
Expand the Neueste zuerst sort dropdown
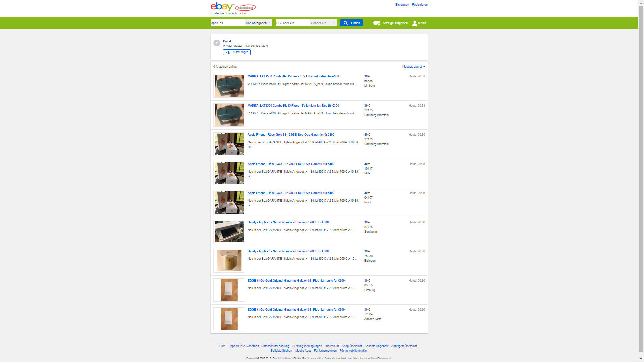[x=413, y=67]
